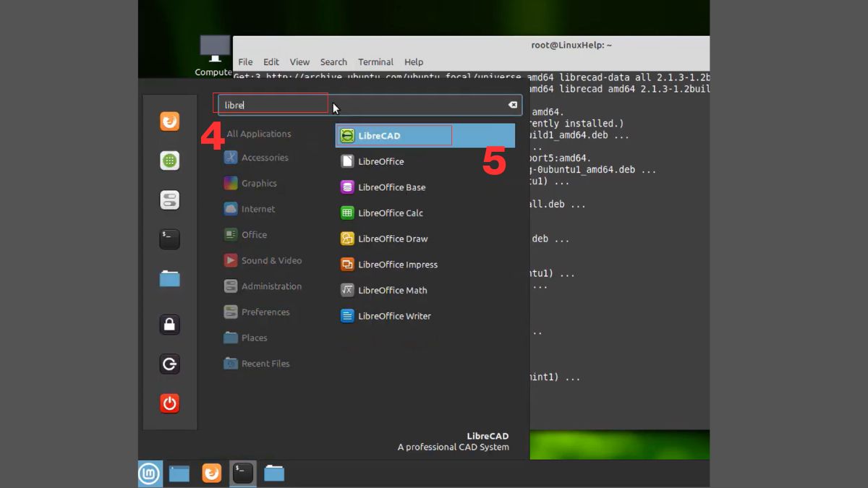Select the Places category
Image resolution: width=868 pixels, height=488 pixels.
click(245, 338)
